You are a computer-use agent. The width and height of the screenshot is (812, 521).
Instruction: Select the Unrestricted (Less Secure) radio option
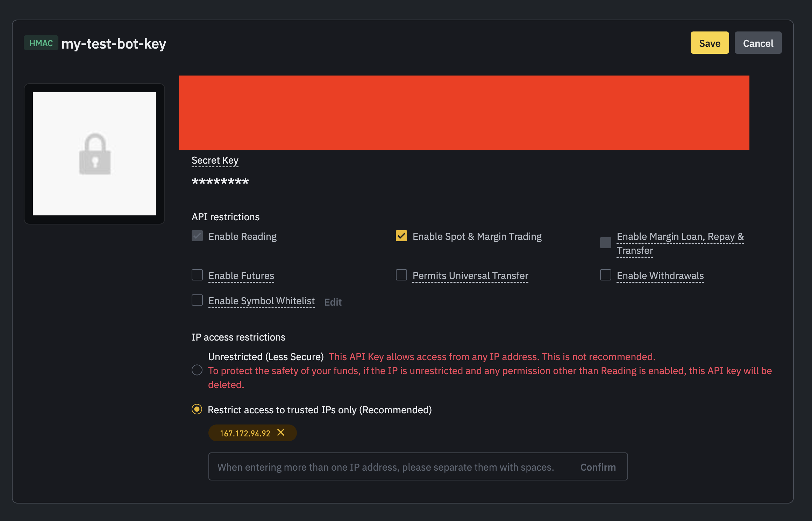pyautogui.click(x=197, y=370)
